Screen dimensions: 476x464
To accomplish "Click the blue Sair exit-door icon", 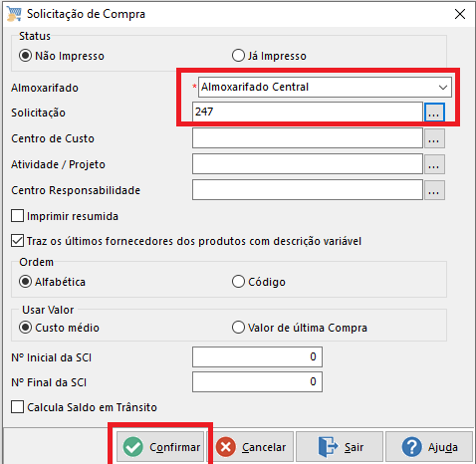I will (x=328, y=447).
